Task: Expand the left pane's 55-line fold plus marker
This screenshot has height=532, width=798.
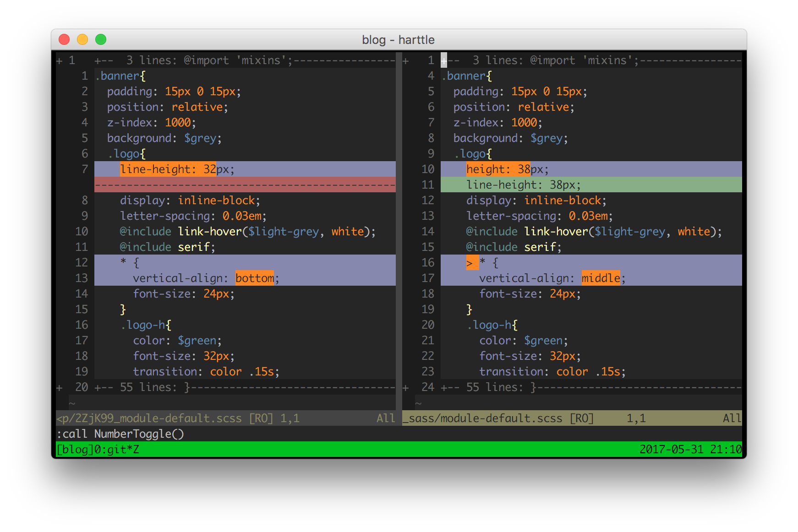Action: (x=59, y=388)
